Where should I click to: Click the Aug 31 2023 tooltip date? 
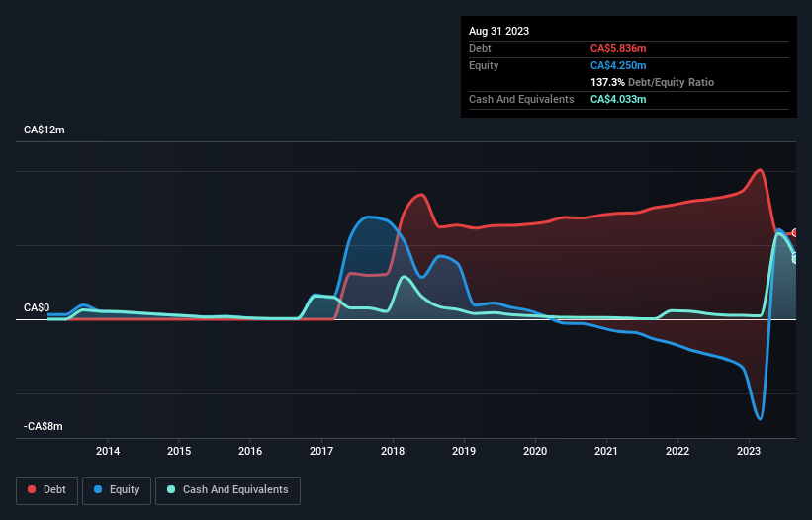coord(498,31)
